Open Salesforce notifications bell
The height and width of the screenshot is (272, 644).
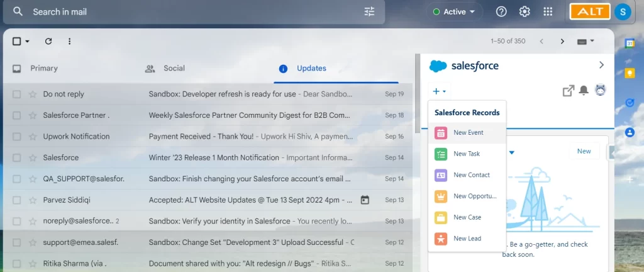(584, 91)
